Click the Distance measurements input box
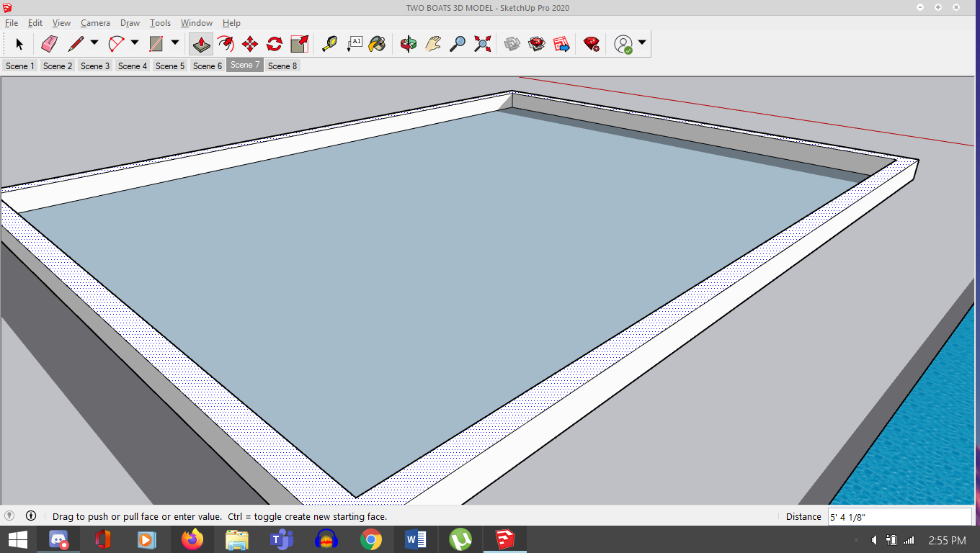This screenshot has height=553, width=980. pyautogui.click(x=899, y=516)
